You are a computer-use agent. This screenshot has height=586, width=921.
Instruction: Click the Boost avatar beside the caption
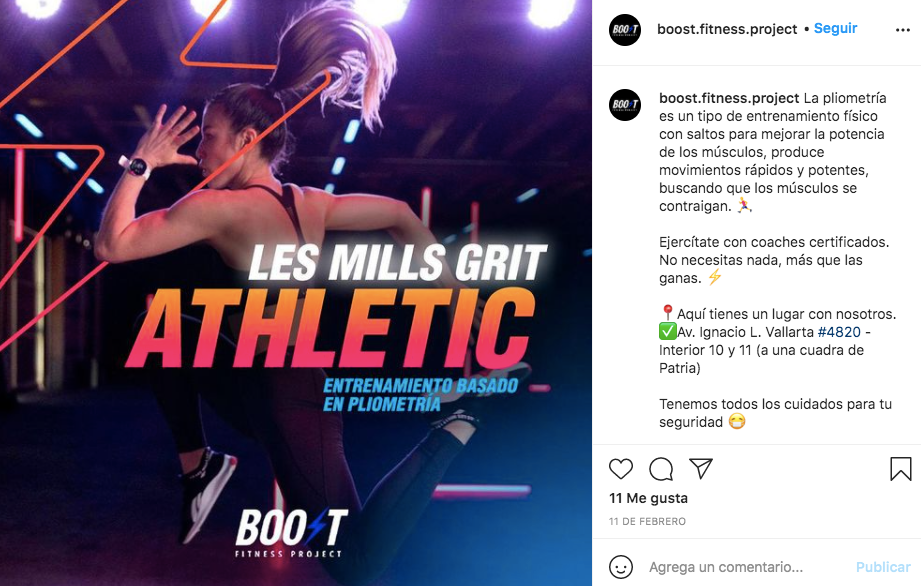tap(625, 105)
